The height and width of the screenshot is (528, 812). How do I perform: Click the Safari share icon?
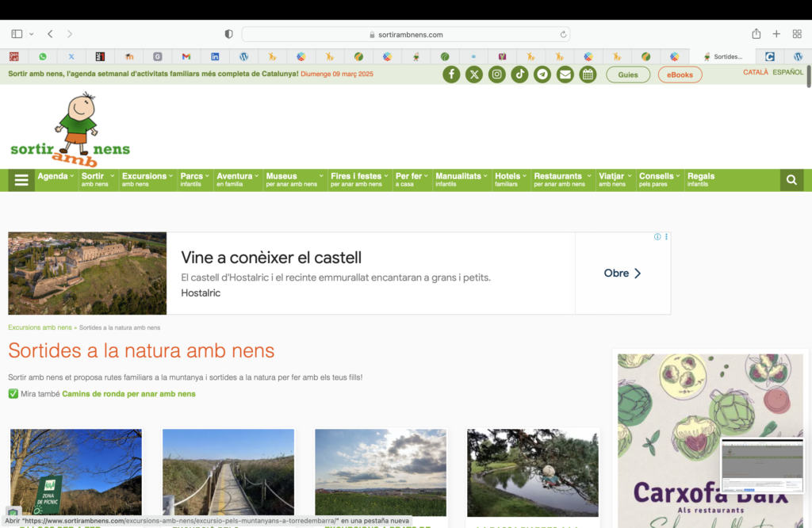(x=756, y=33)
